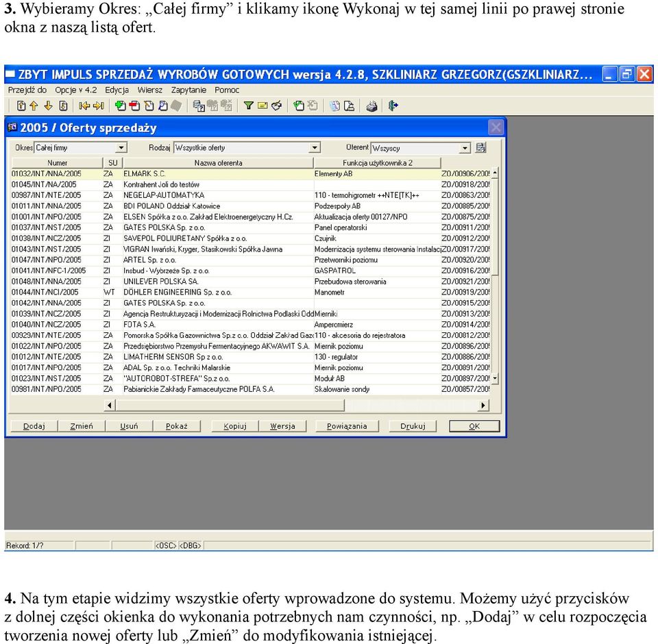Click the Wykonaj icon right of Oferent

click(481, 148)
